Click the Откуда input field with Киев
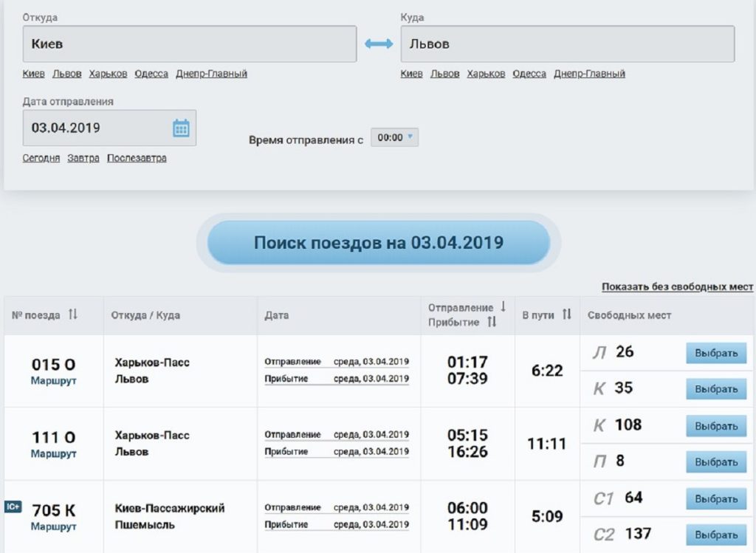Image resolution: width=756 pixels, height=553 pixels. [190, 44]
